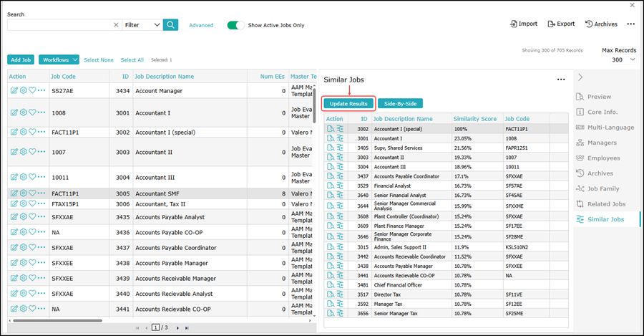Click the search magnifier button
This screenshot has width=644, height=336.
(170, 24)
